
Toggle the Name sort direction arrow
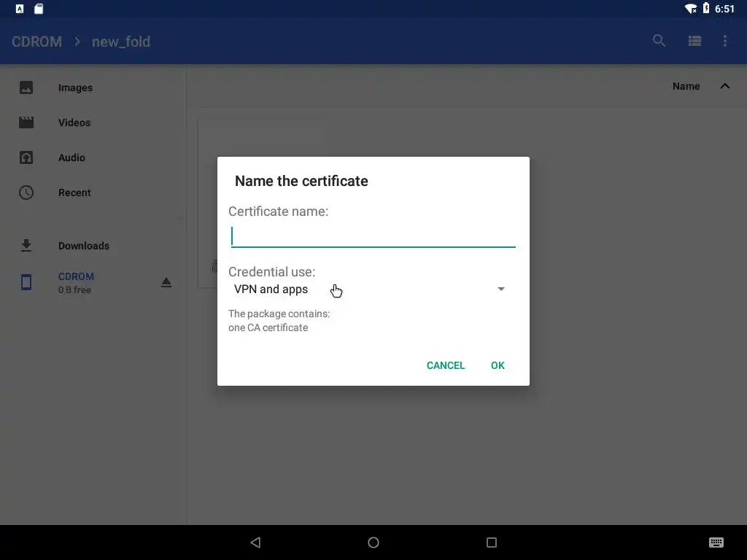pos(725,86)
